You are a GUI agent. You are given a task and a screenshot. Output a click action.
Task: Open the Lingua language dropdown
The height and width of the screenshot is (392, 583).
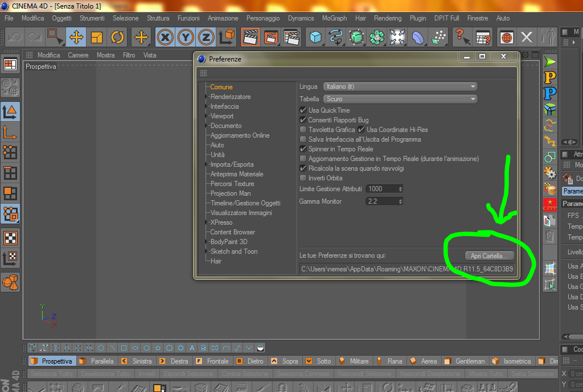click(x=400, y=86)
